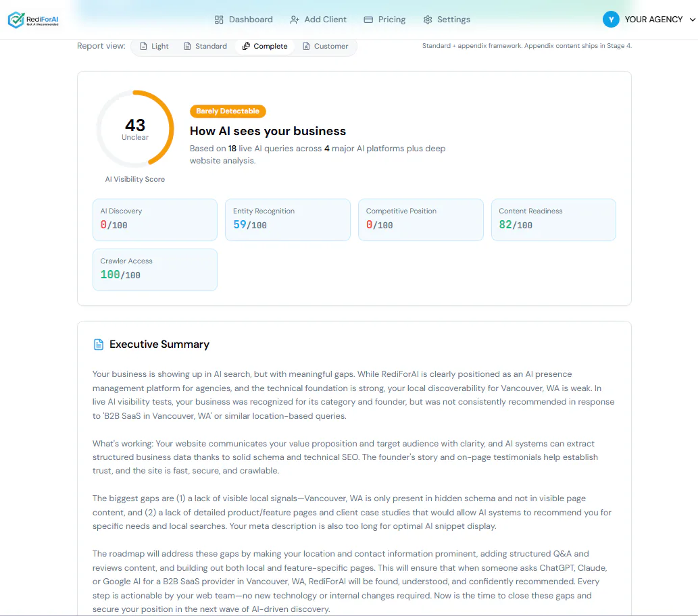Click the AI Visibility Score gauge ring
The image size is (698, 616).
pyautogui.click(x=135, y=129)
